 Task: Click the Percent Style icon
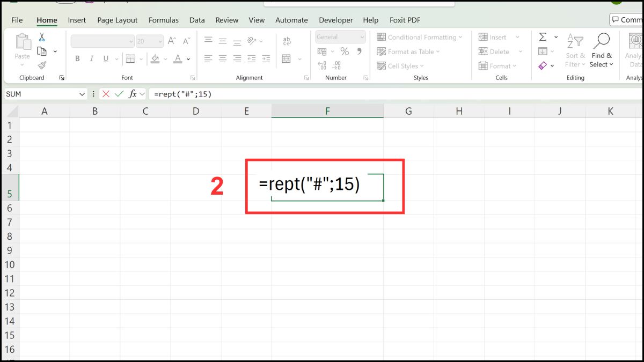pos(345,51)
